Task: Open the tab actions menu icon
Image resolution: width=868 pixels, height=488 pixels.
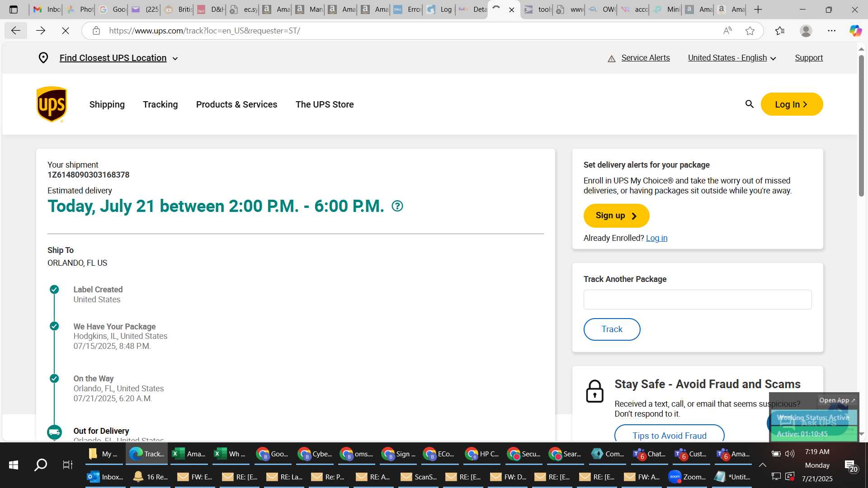Action: tap(14, 9)
